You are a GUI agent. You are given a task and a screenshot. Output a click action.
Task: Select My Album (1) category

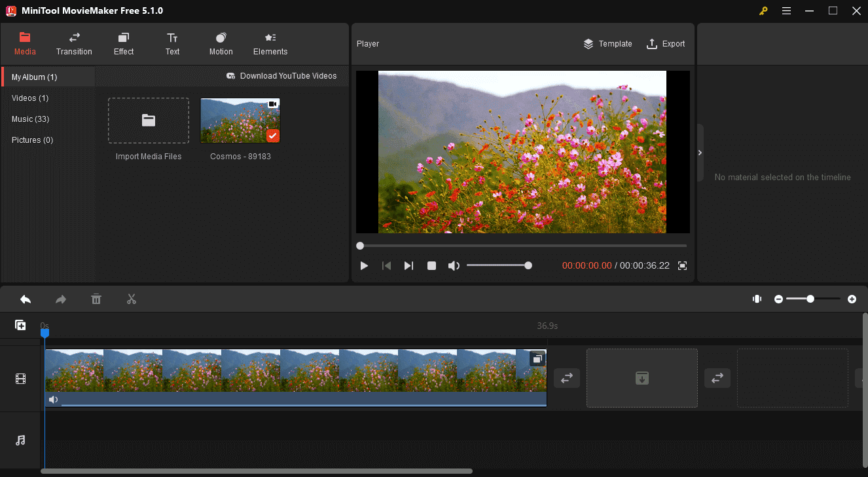click(48, 77)
